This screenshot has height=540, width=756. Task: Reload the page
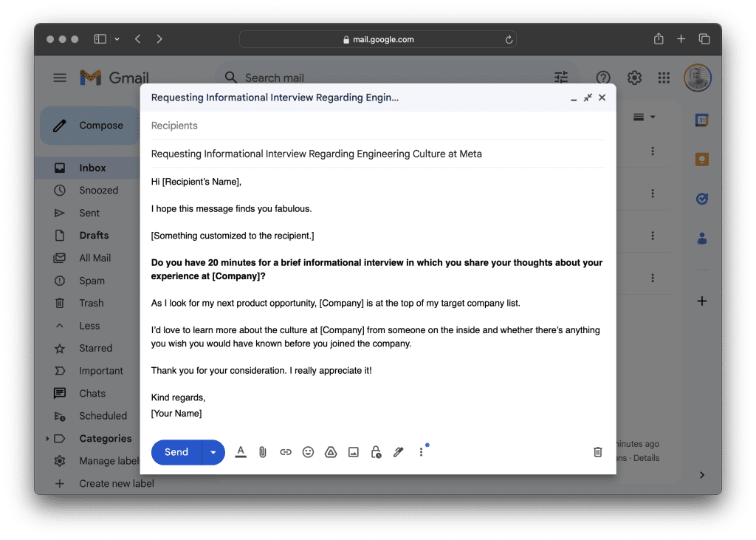click(509, 40)
